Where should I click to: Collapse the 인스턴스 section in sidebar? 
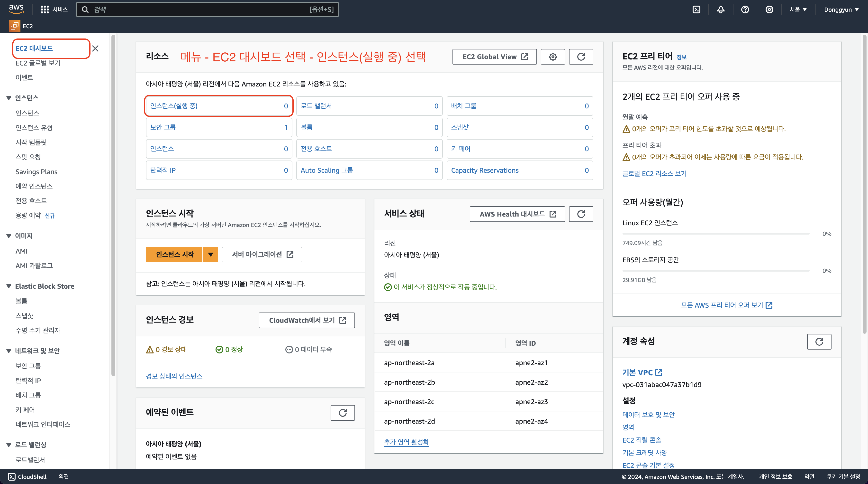(x=9, y=98)
